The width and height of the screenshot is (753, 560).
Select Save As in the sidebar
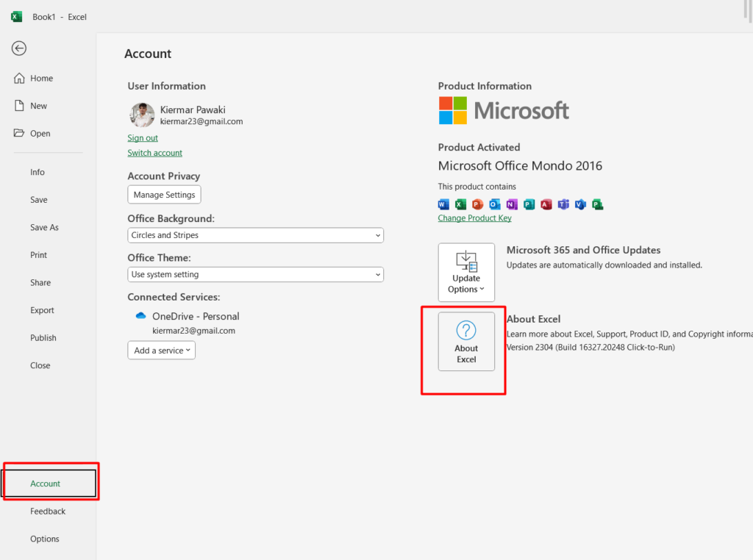44,228
